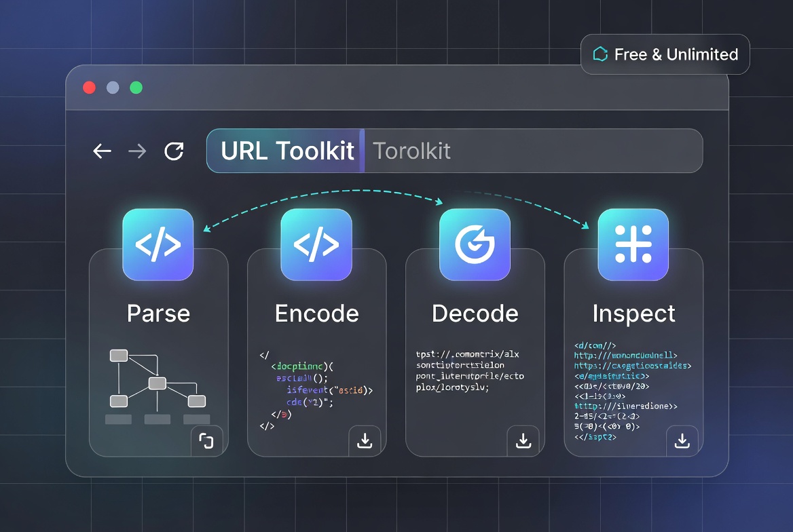
Task: Open the Decode circular arrow icon
Action: click(x=475, y=245)
